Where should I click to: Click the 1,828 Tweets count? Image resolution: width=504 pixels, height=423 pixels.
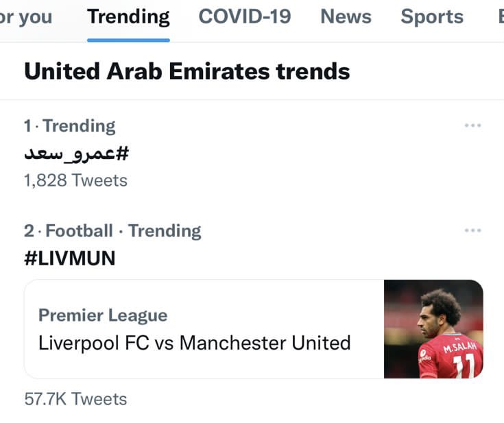(x=75, y=180)
